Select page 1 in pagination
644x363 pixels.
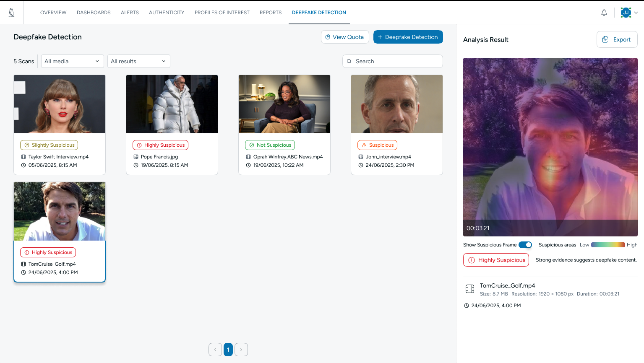[x=228, y=350]
